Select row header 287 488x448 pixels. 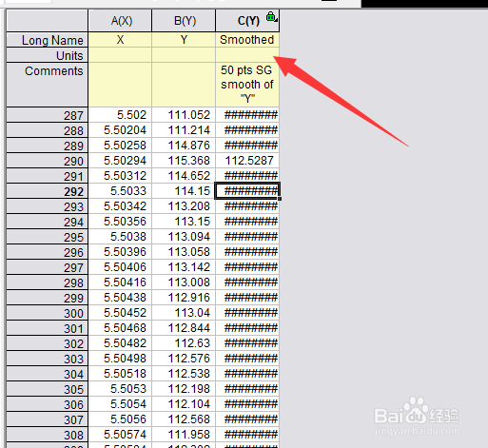tap(48, 115)
